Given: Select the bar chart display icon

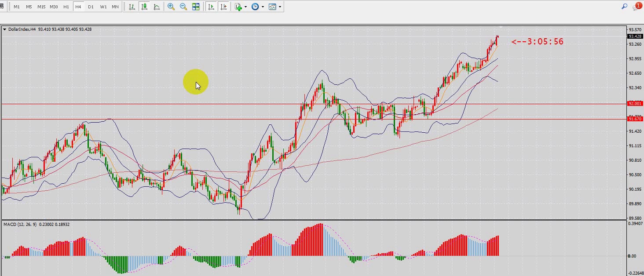Looking at the screenshot, I should coord(132,7).
